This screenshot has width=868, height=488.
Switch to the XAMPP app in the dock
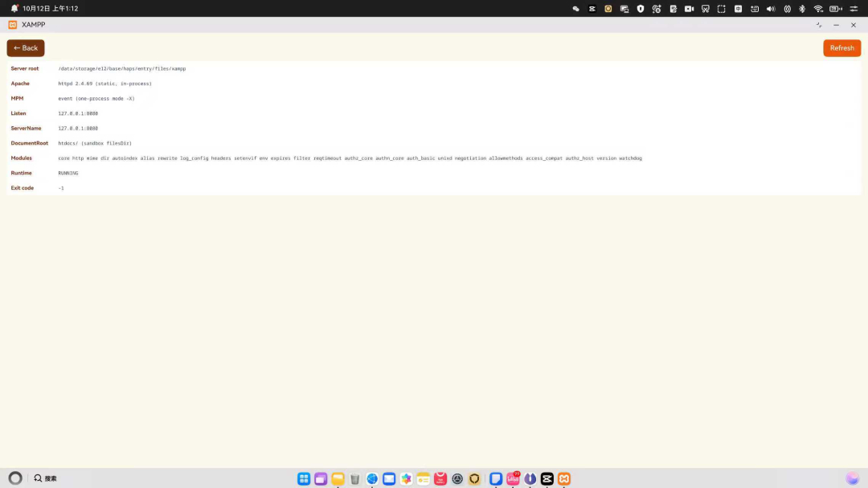click(564, 478)
